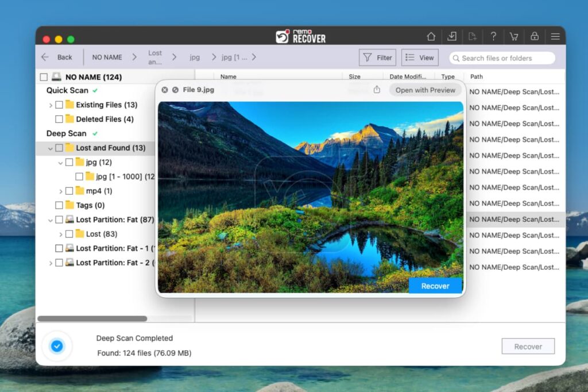Screen dimensions: 588x392
Task: Click the save recovery session icon
Action: 452,36
